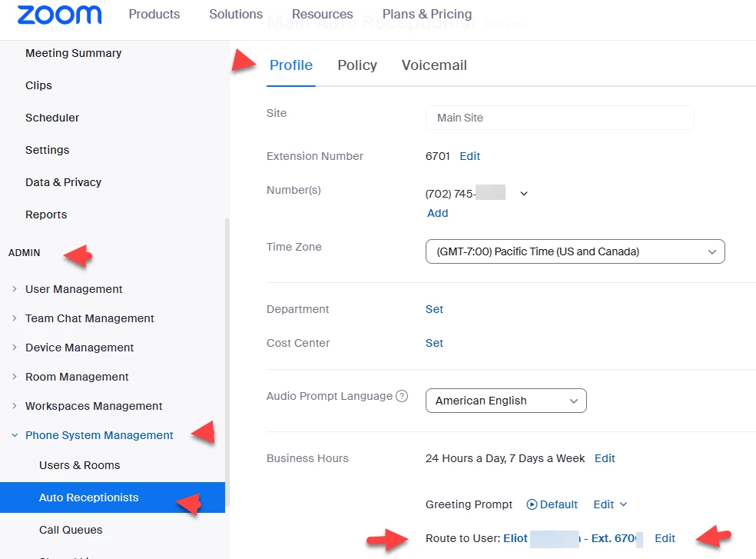Switch to the Profile tab
The height and width of the screenshot is (559, 756).
pyautogui.click(x=290, y=65)
